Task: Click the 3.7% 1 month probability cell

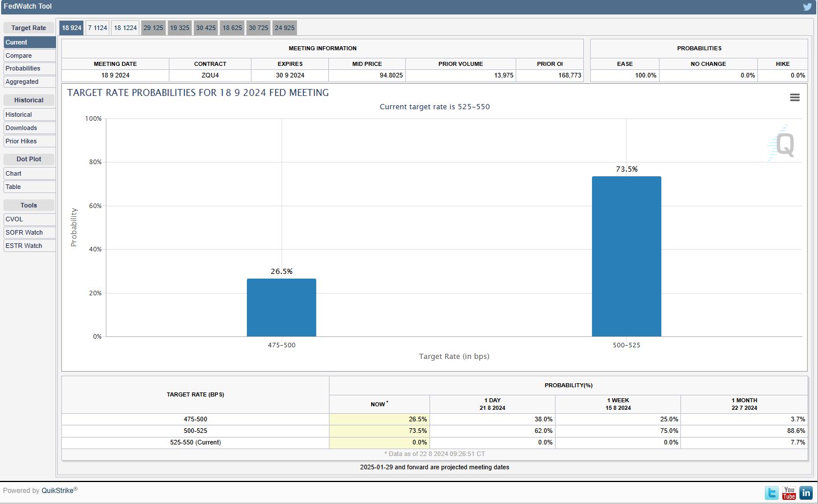Action: coord(744,419)
